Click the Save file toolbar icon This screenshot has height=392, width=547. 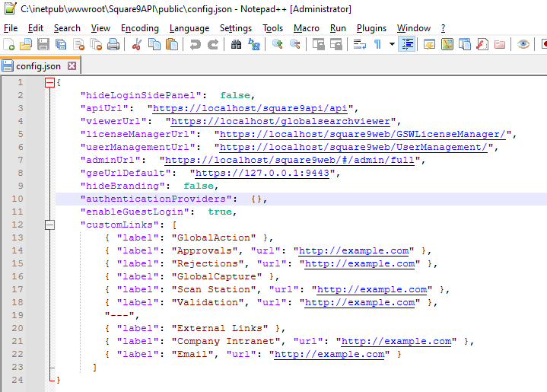pos(43,45)
